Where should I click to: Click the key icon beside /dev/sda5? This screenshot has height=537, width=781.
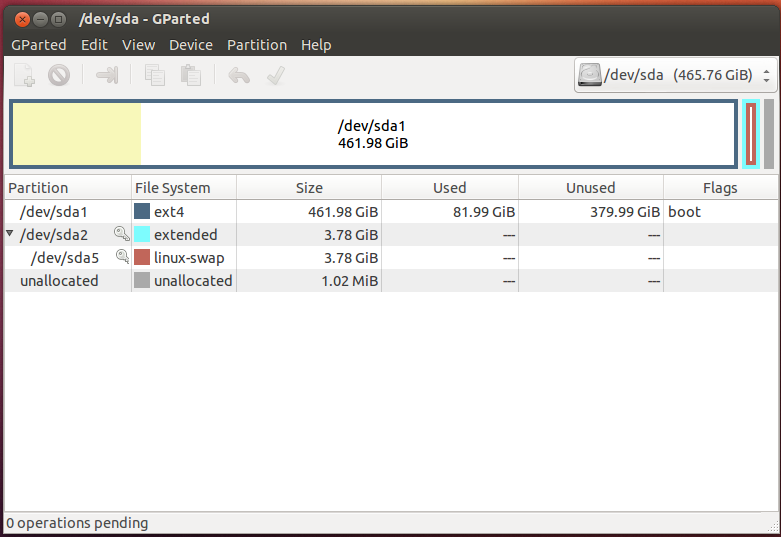point(121,257)
